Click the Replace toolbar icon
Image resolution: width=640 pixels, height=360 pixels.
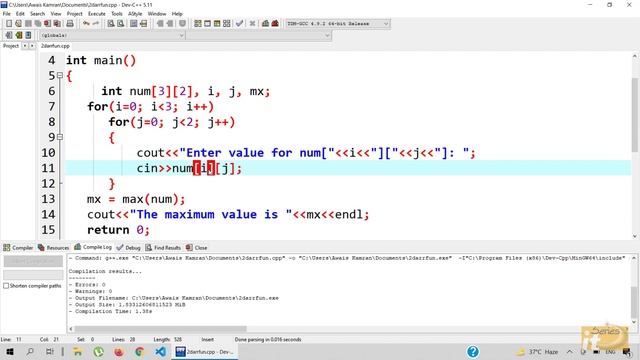pyautogui.click(x=121, y=24)
